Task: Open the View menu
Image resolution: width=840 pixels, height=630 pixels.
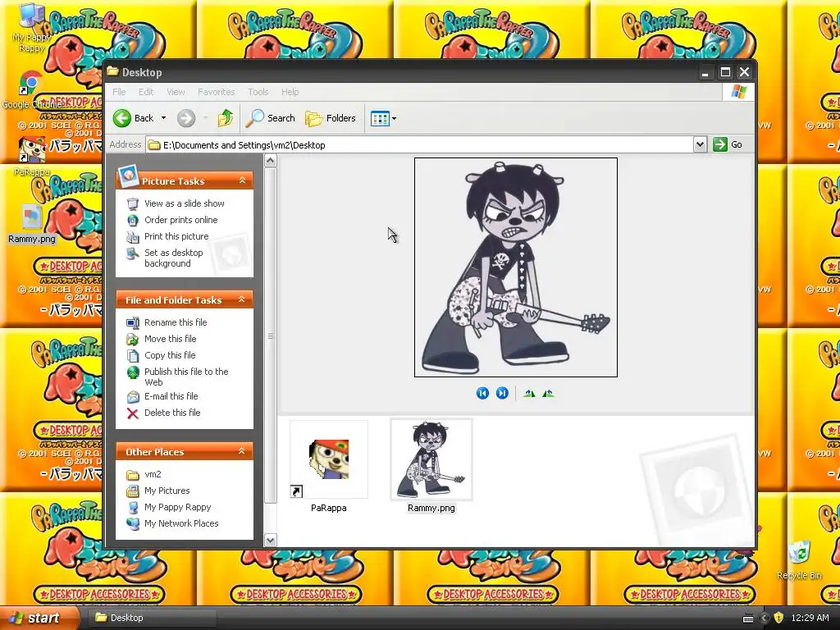Action: click(176, 92)
